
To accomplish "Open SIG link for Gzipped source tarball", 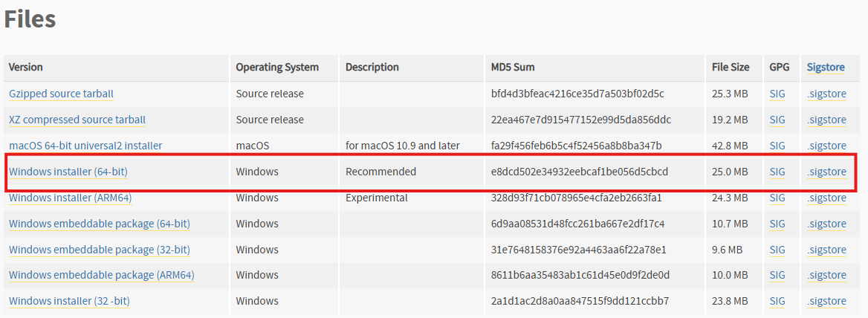I will pyautogui.click(x=777, y=94).
